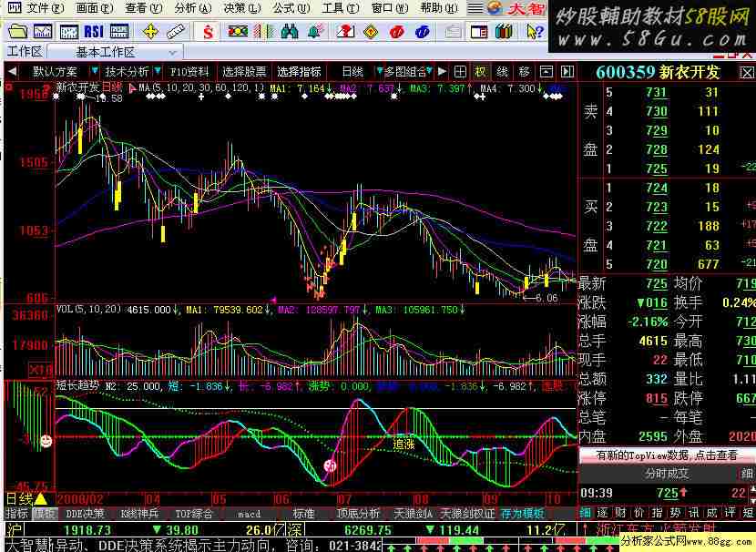Open the 分析(A) menu

185,8
